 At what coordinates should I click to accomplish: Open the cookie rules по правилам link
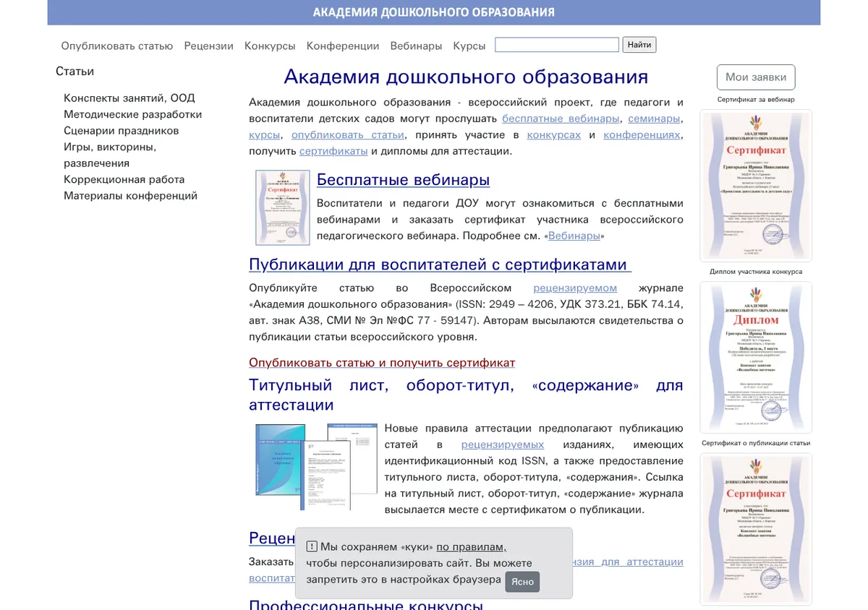[471, 546]
